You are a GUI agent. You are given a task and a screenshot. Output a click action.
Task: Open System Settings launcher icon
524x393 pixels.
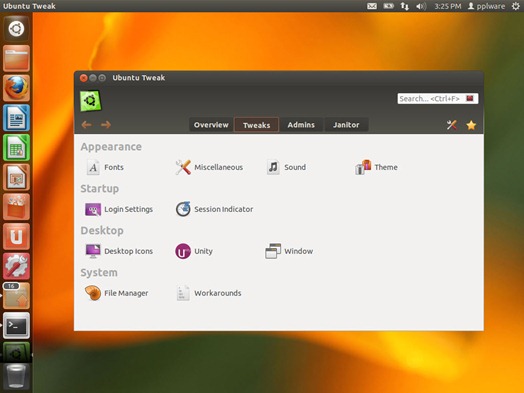coord(16,266)
